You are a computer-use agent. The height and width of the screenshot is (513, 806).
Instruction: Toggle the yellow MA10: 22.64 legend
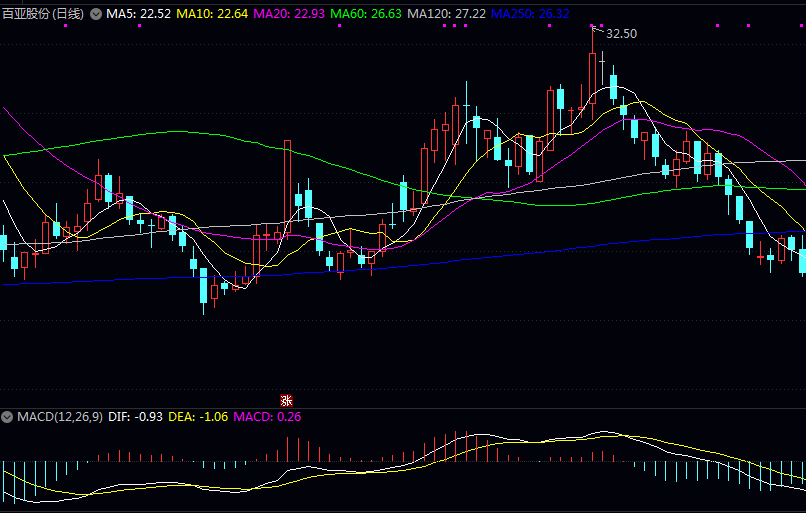[x=212, y=14]
